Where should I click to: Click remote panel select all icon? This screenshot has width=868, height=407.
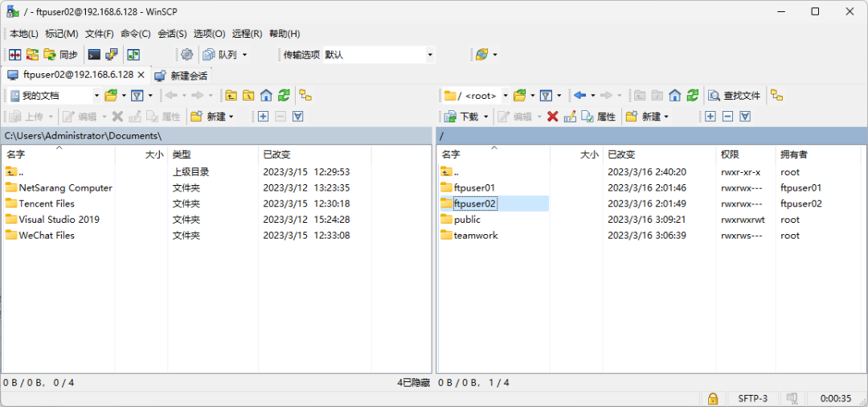click(x=746, y=117)
